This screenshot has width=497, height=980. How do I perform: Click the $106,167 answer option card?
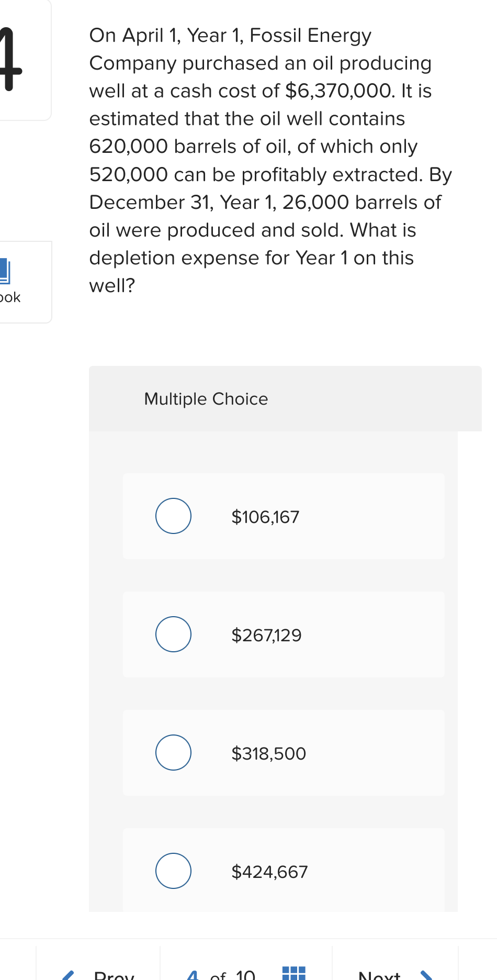(x=283, y=516)
